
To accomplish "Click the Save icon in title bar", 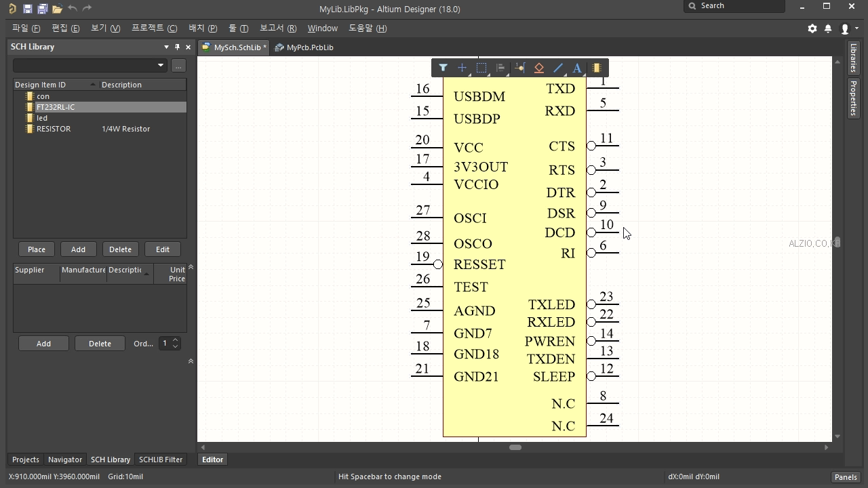I will (x=27, y=9).
